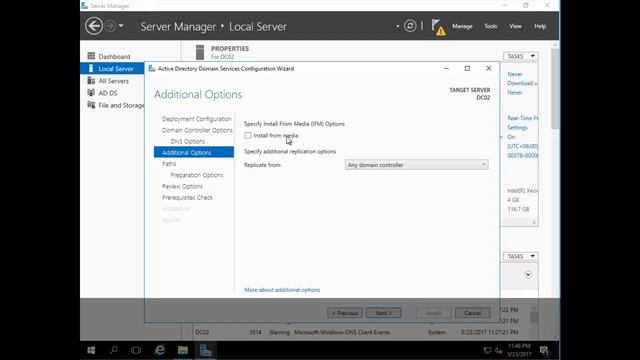Open the Events TASKS dropdown
Screen dimensions: 640x360
tap(520, 256)
